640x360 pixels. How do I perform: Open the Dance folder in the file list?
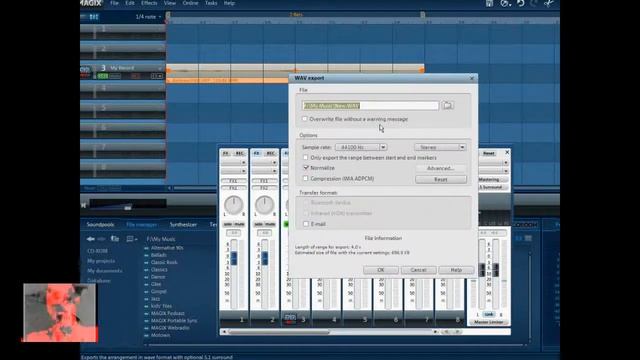(158, 277)
